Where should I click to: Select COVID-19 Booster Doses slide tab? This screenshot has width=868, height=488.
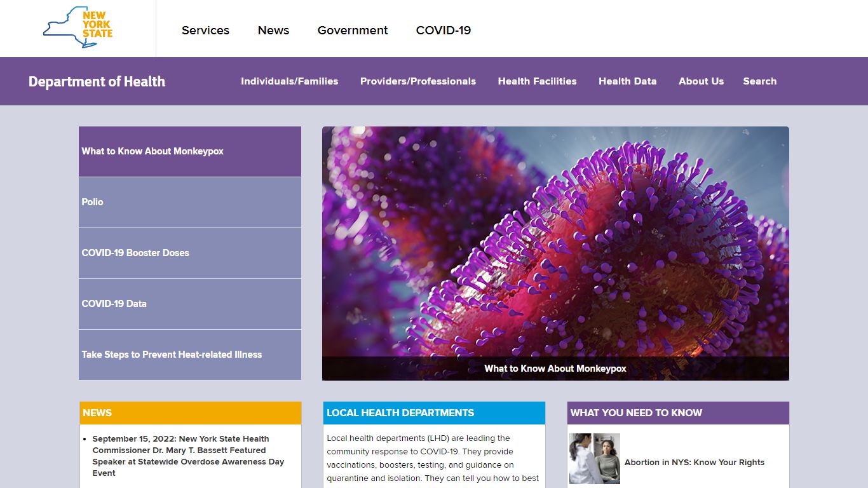(190, 253)
